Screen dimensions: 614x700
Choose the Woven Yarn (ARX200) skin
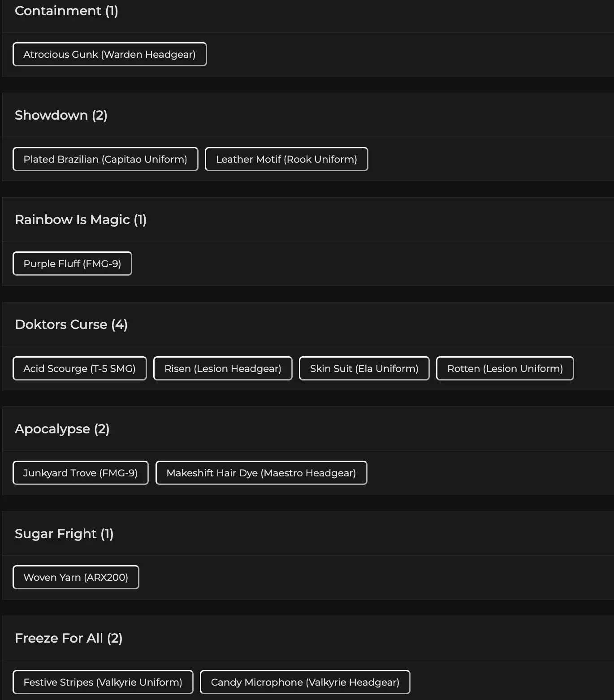(x=76, y=577)
